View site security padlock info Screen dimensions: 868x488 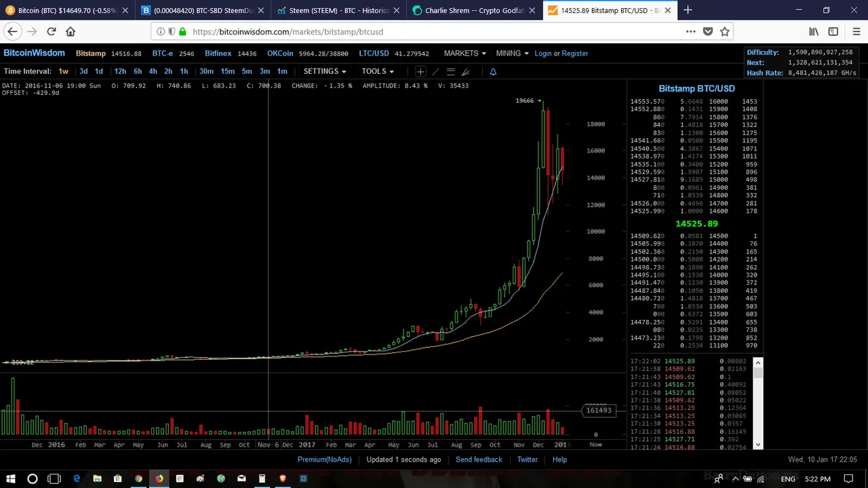(x=182, y=31)
